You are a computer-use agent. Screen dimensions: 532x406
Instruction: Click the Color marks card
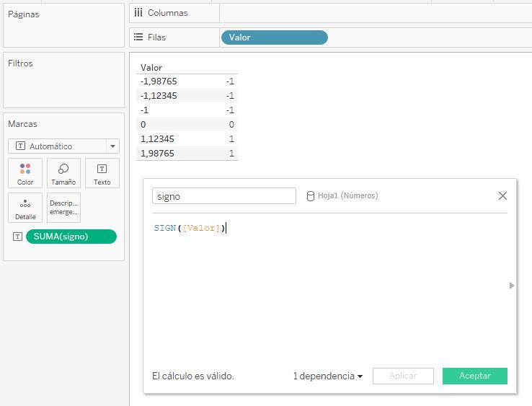pos(25,173)
